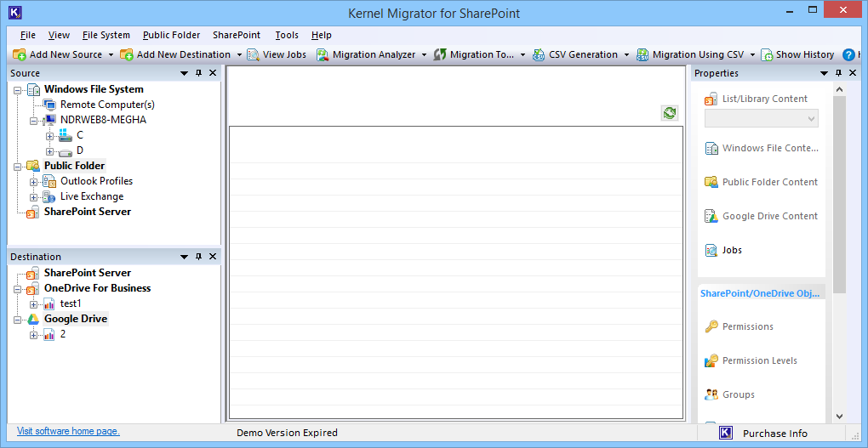Collapse the NDRWEB8-MEGHA node

coord(34,120)
